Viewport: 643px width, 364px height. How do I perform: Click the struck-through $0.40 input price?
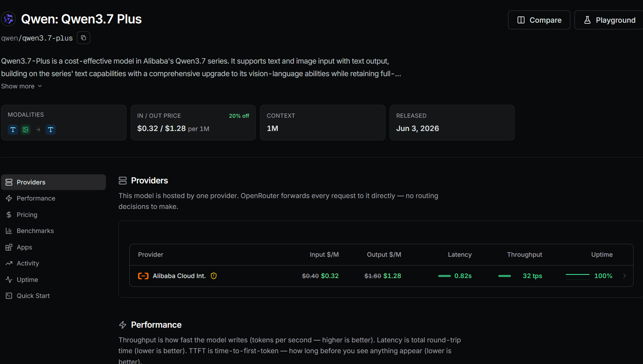coord(310,276)
